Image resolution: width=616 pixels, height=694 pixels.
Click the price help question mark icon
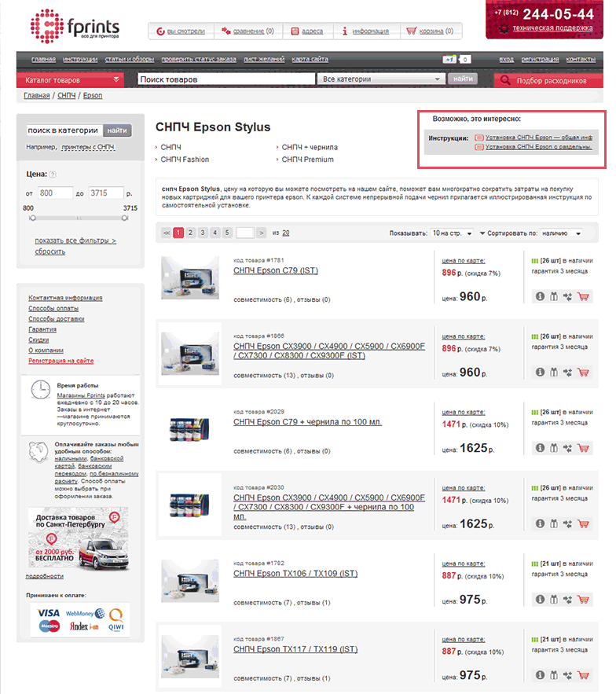click(x=53, y=174)
